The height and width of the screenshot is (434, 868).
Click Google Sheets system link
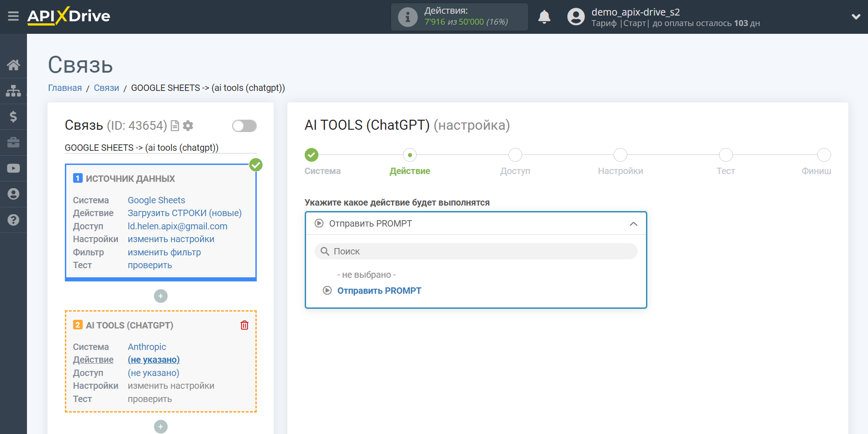tap(156, 200)
